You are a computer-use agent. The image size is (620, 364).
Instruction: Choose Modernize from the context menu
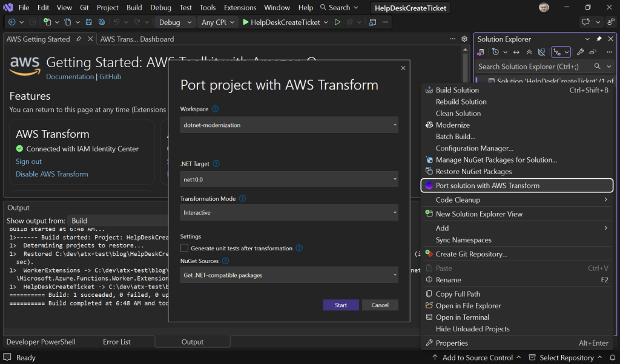517,125
